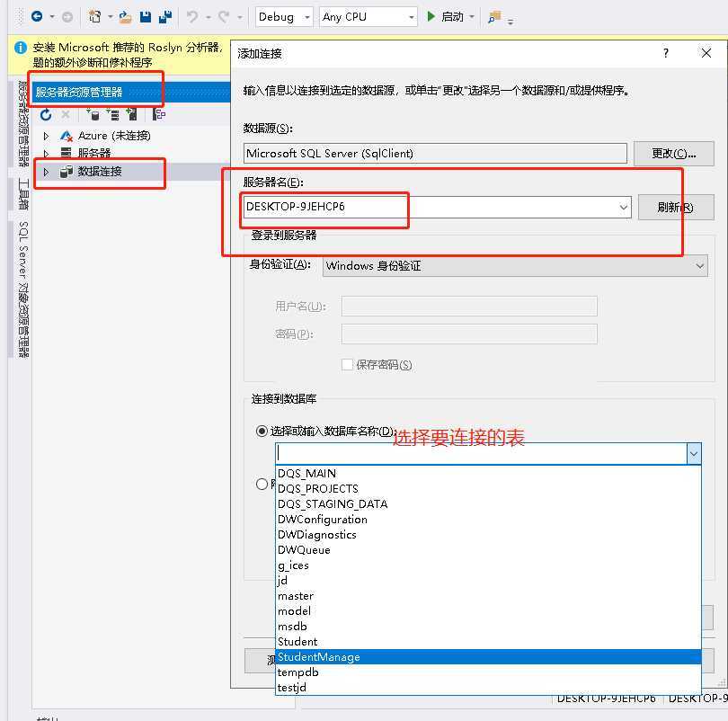The width and height of the screenshot is (728, 721).
Task: Open the Server Explorer vertical side tab
Action: point(23,123)
